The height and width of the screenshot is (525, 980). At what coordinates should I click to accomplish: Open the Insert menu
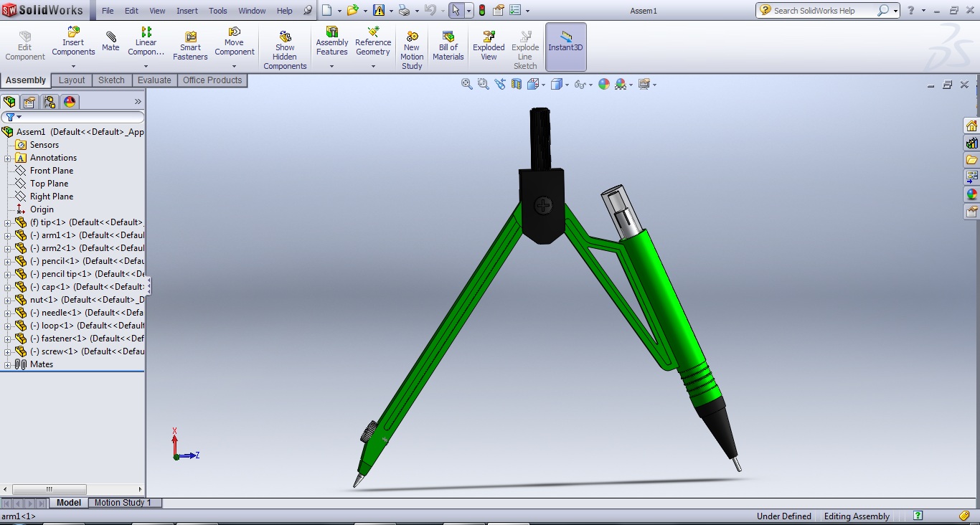(x=187, y=11)
